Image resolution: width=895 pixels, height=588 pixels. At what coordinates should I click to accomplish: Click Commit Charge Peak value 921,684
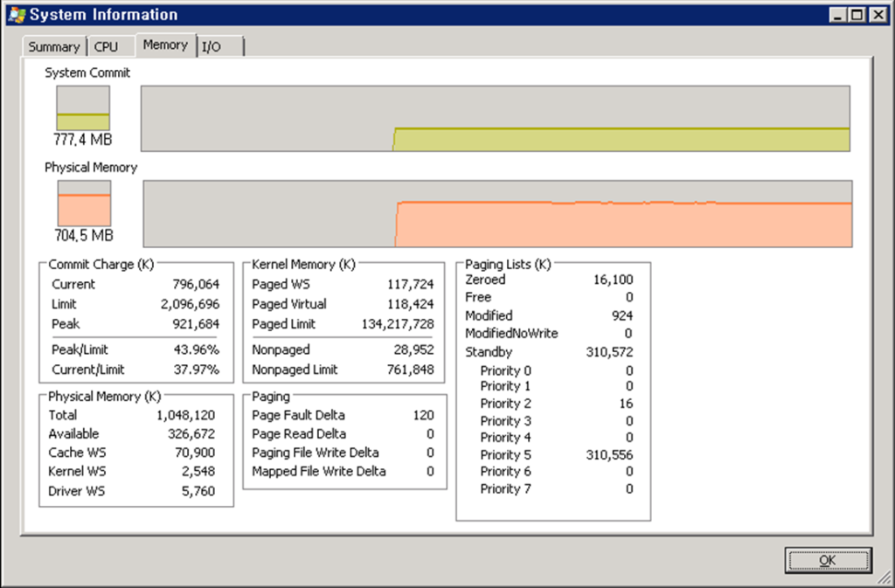point(196,324)
